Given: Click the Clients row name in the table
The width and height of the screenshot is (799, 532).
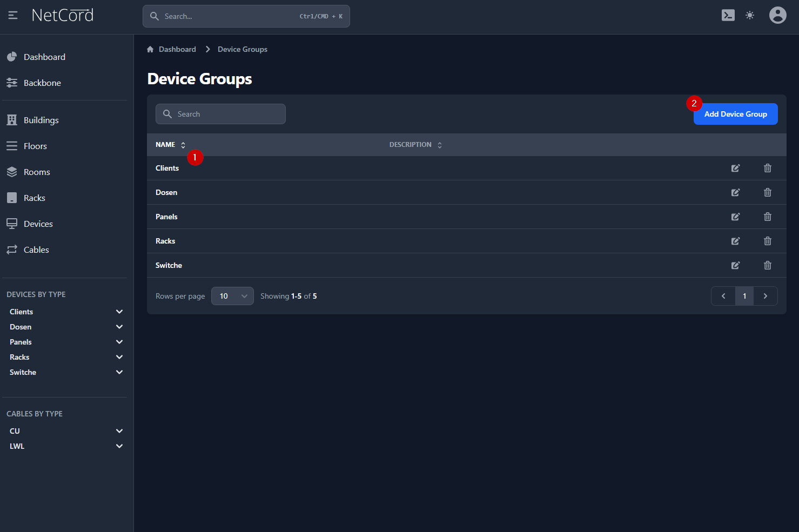Looking at the screenshot, I should 167,168.
